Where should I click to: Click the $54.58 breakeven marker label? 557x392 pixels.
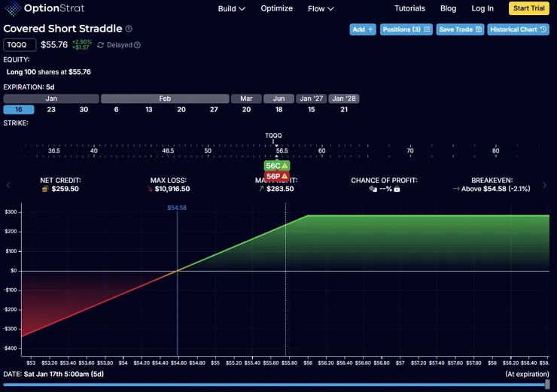tap(177, 208)
